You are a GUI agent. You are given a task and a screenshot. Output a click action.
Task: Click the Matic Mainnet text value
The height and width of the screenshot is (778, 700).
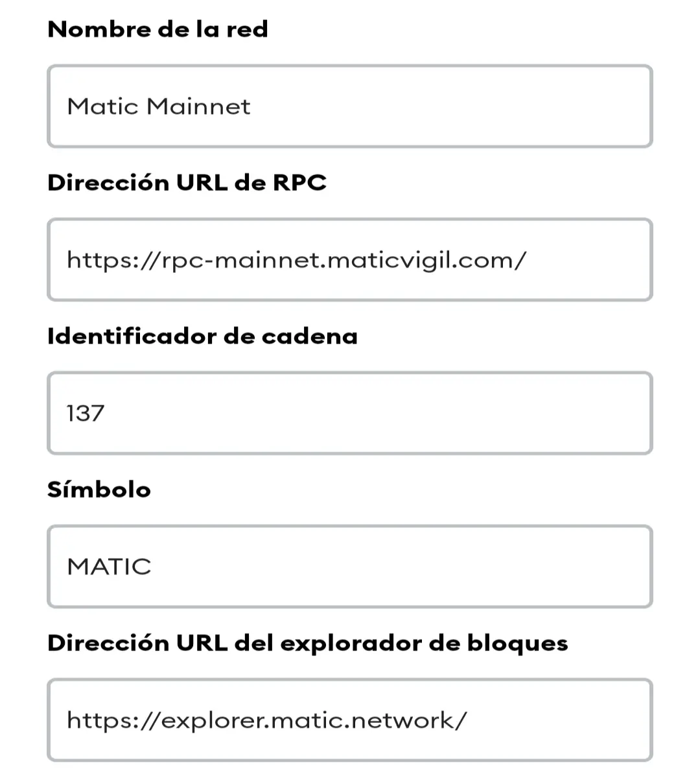(x=159, y=106)
